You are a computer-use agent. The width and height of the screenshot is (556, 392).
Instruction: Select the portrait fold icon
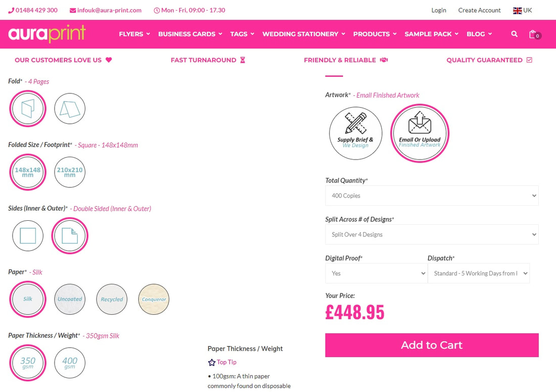pos(28,109)
